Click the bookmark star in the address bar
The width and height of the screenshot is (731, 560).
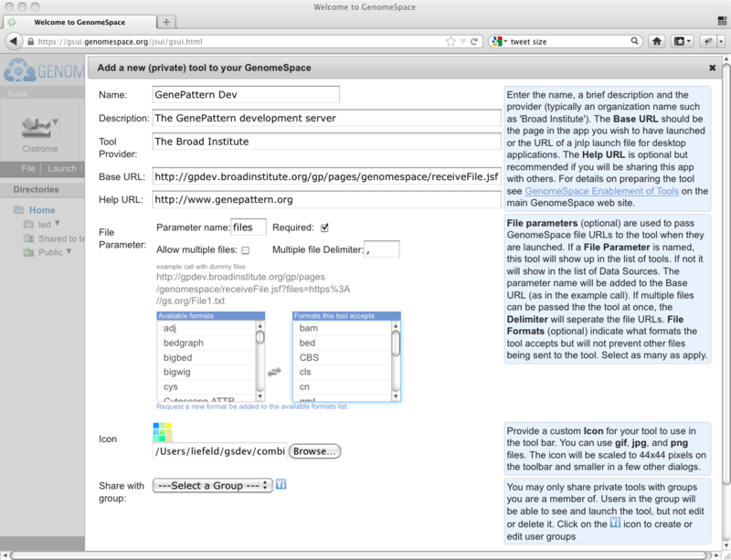(x=450, y=41)
